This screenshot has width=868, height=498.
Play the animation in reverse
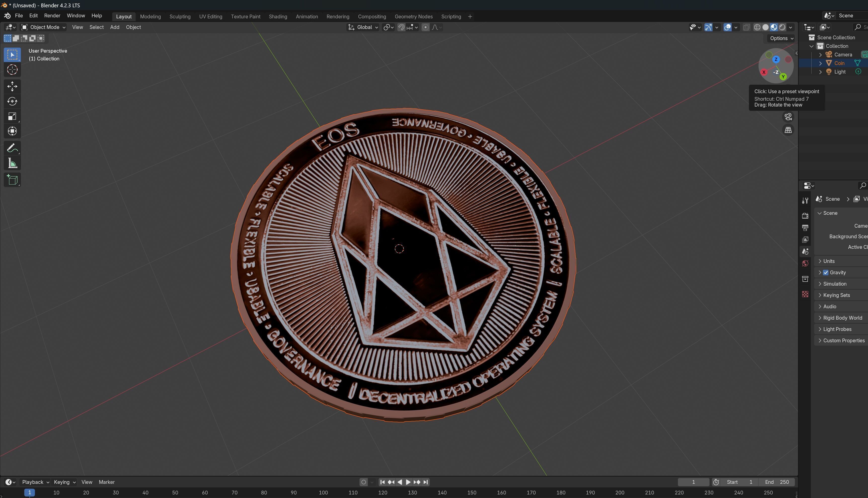[x=399, y=482]
